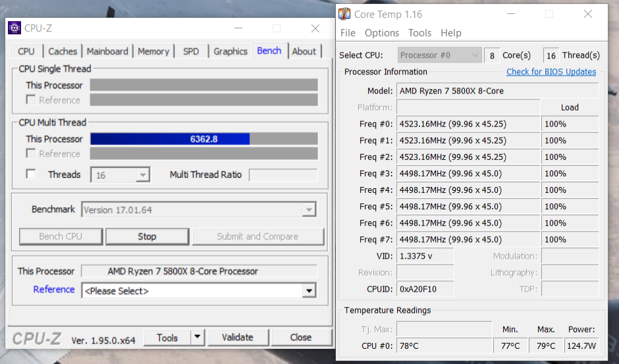The image size is (619, 364).
Task: Open the File menu in Core Temp
Action: point(348,33)
